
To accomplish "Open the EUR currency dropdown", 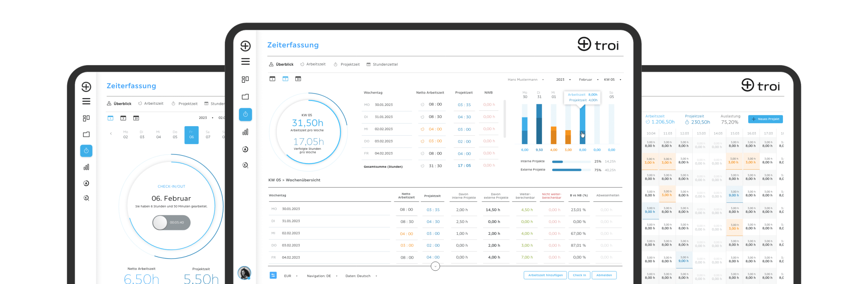I will (x=291, y=276).
